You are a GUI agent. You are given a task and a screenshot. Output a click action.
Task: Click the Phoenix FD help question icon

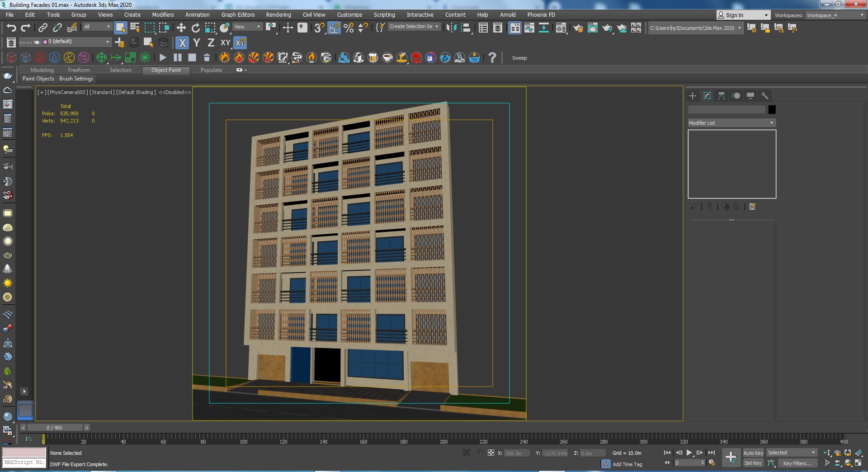pyautogui.click(x=492, y=58)
